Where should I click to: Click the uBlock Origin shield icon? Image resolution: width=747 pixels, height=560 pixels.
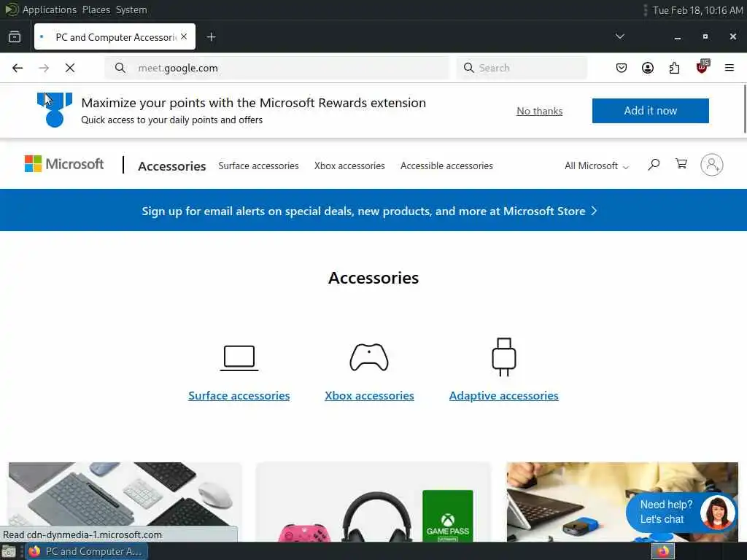click(702, 68)
